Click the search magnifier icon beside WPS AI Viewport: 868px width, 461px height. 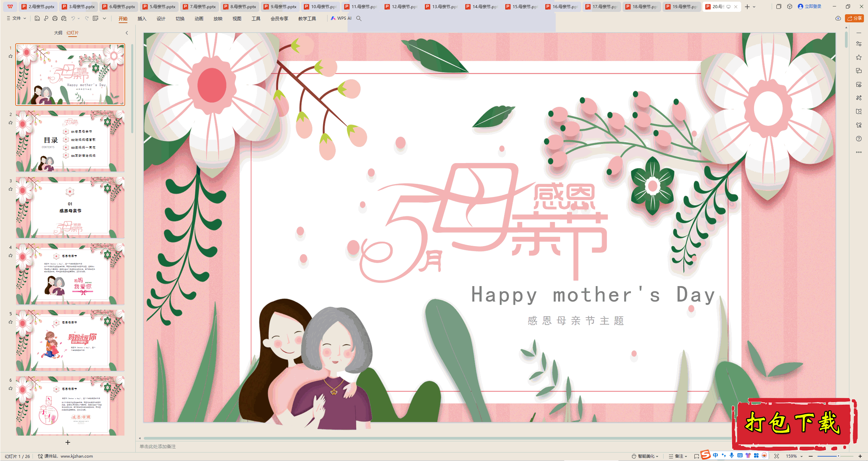(x=359, y=18)
